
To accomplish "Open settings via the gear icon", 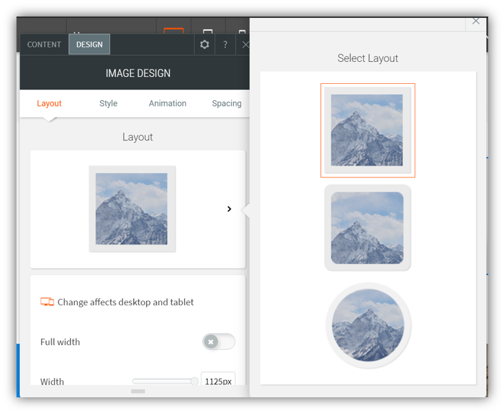I will click(x=204, y=45).
